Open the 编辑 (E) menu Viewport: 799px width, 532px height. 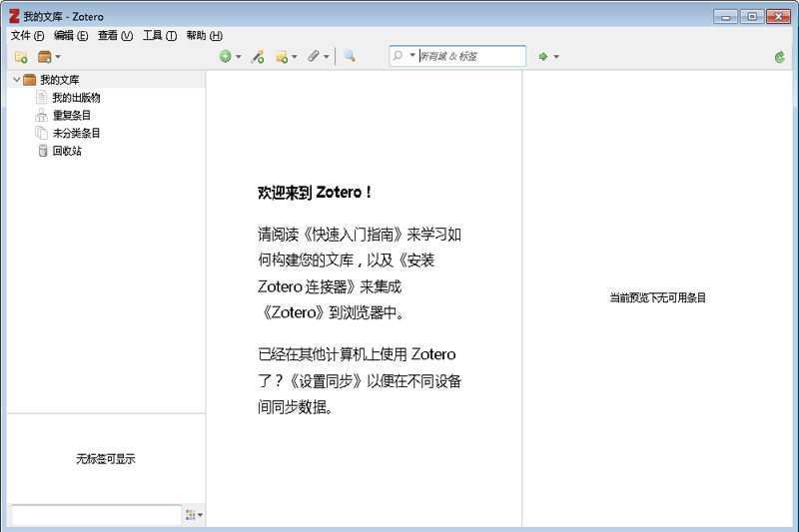click(71, 36)
